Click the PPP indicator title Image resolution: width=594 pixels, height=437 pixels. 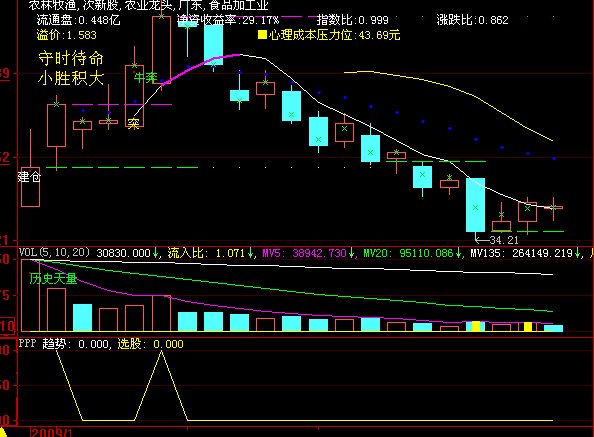tap(27, 343)
